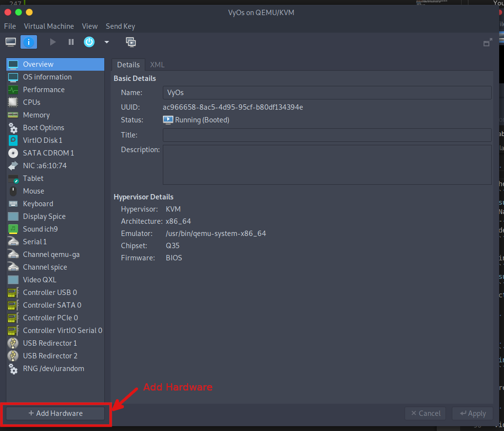Click the UUID value text
The image size is (504, 431).
pyautogui.click(x=233, y=107)
